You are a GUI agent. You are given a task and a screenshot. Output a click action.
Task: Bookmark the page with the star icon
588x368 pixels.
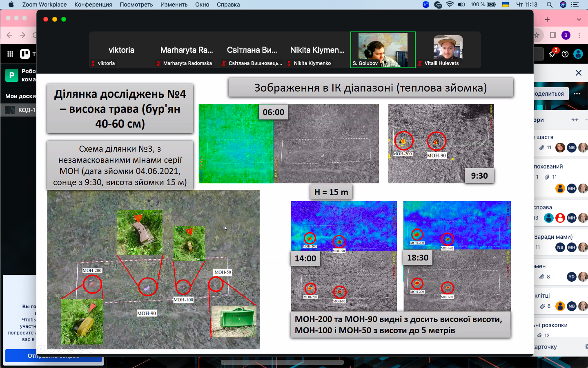coord(537,35)
